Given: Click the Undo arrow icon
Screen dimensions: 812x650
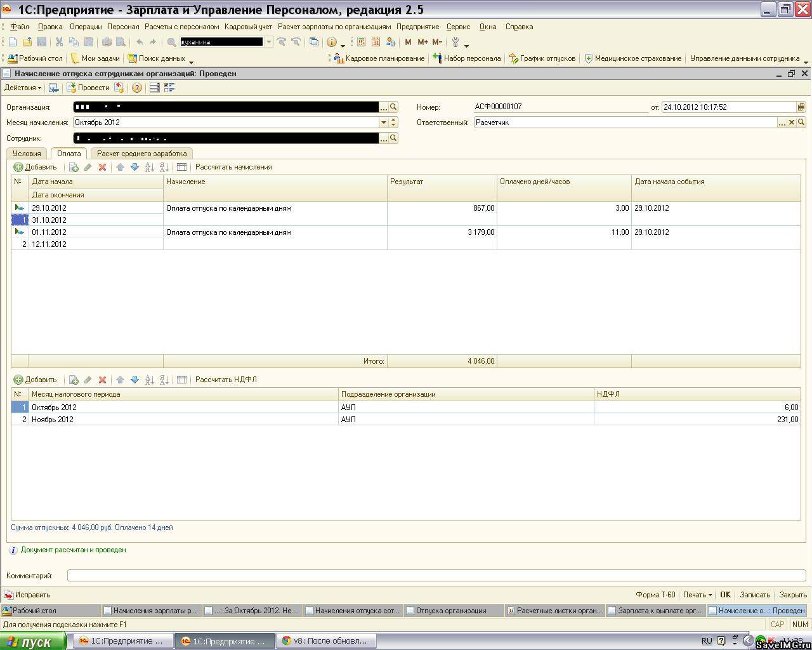Looking at the screenshot, I should coord(140,42).
